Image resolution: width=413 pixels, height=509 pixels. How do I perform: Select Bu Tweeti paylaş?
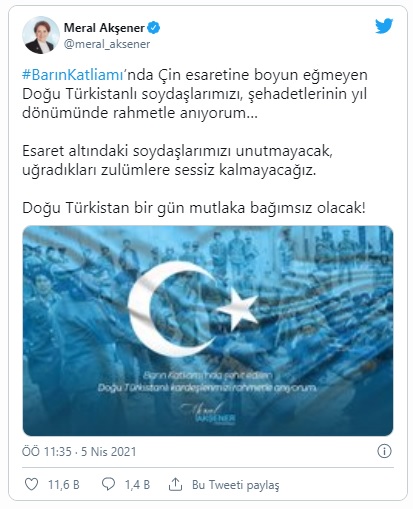coord(235,485)
